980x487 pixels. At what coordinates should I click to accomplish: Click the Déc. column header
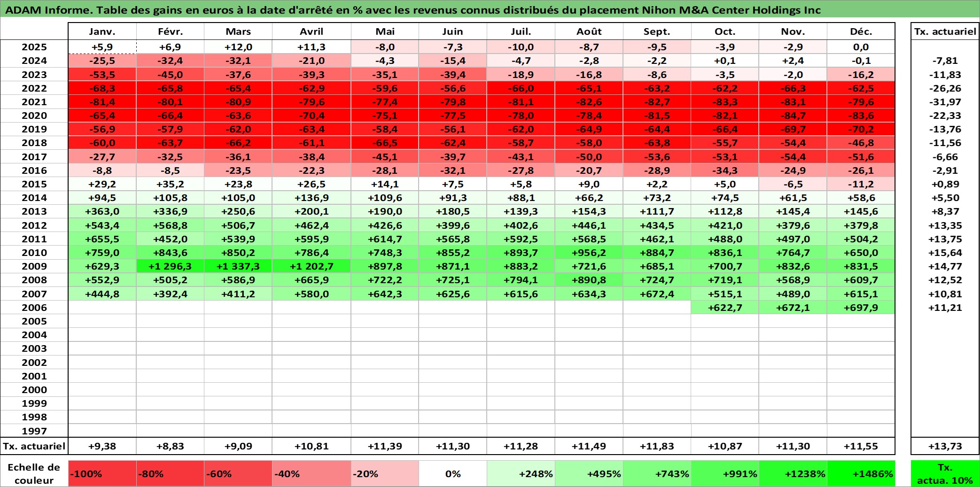pos(861,31)
